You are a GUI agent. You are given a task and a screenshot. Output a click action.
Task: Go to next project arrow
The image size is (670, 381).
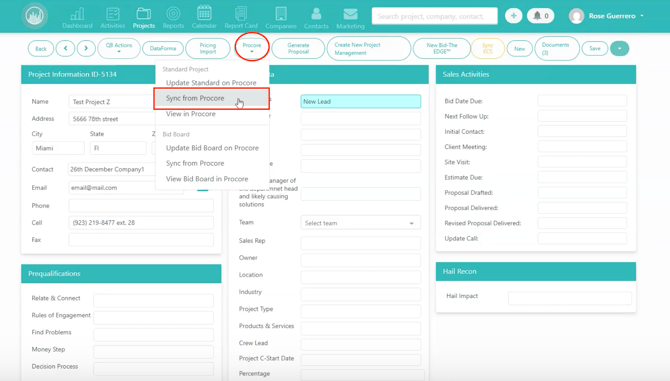click(x=86, y=48)
